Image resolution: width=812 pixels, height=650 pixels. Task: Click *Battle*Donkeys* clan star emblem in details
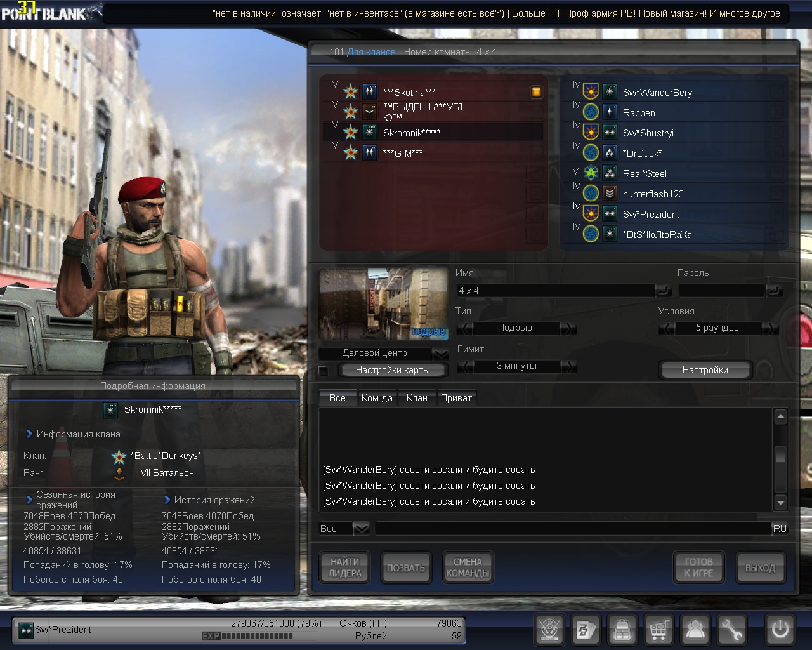(119, 456)
